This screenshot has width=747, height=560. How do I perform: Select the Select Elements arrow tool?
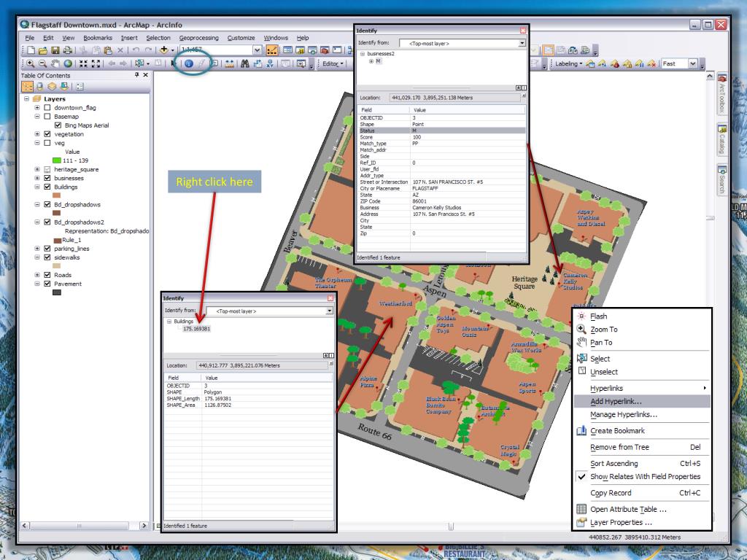coord(174,63)
